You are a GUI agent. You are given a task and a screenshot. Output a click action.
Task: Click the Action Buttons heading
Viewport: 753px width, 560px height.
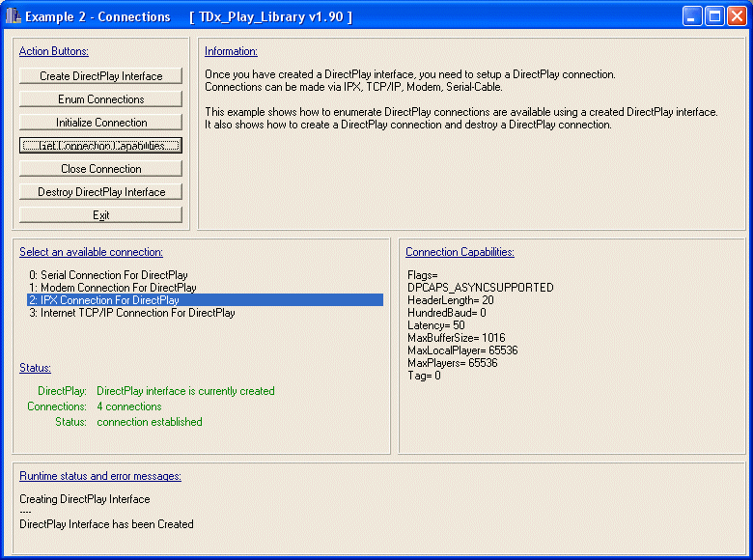pyautogui.click(x=54, y=51)
